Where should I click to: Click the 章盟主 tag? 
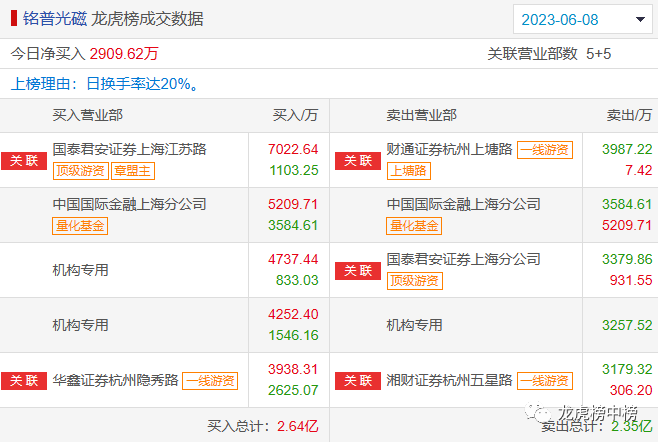click(x=133, y=171)
